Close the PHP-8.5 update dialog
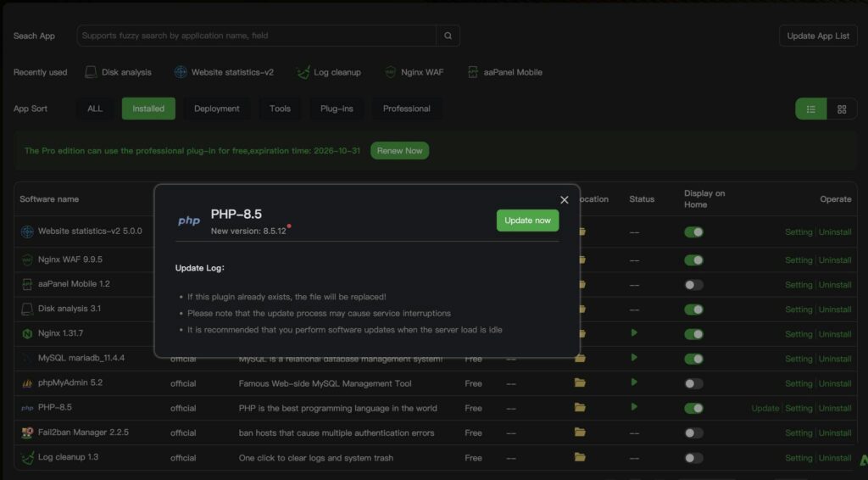 tap(564, 200)
